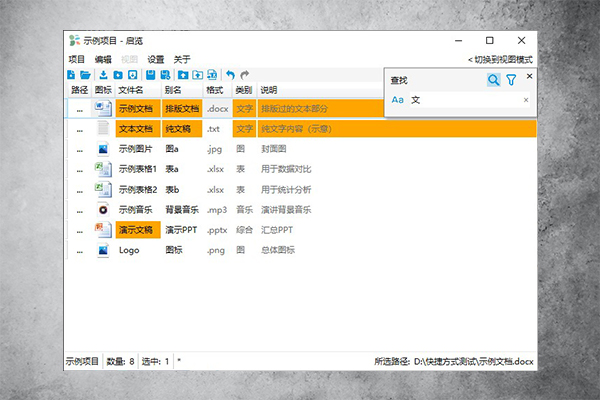
Task: Click the disc icon of 示例音乐
Action: pos(103,210)
